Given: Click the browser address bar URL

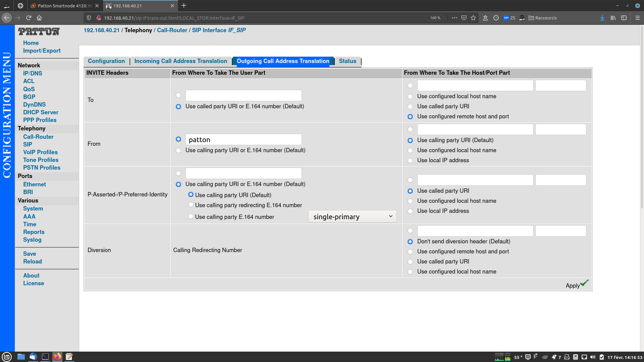Looking at the screenshot, I should pyautogui.click(x=174, y=18).
